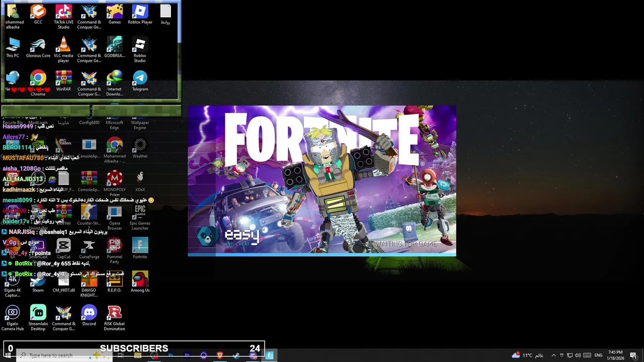The width and height of the screenshot is (644, 362).
Task: Open Google Chrome desktop shortcut
Action: [38, 83]
